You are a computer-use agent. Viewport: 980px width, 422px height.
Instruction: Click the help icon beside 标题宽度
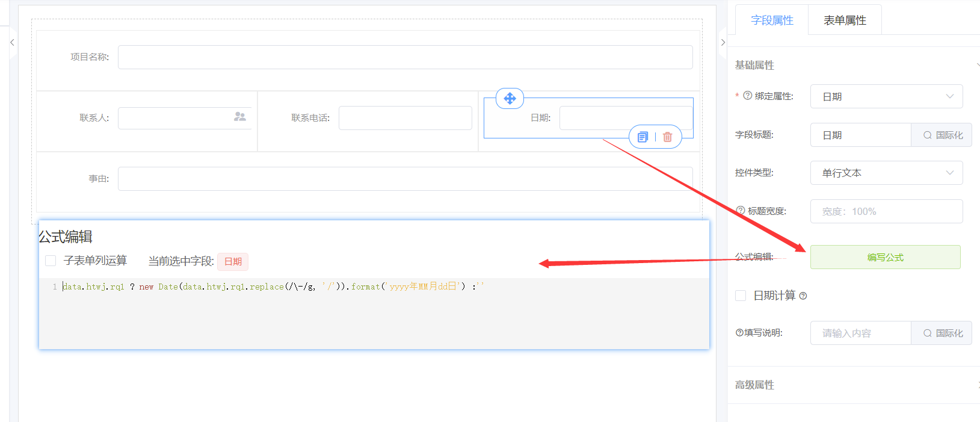point(741,211)
